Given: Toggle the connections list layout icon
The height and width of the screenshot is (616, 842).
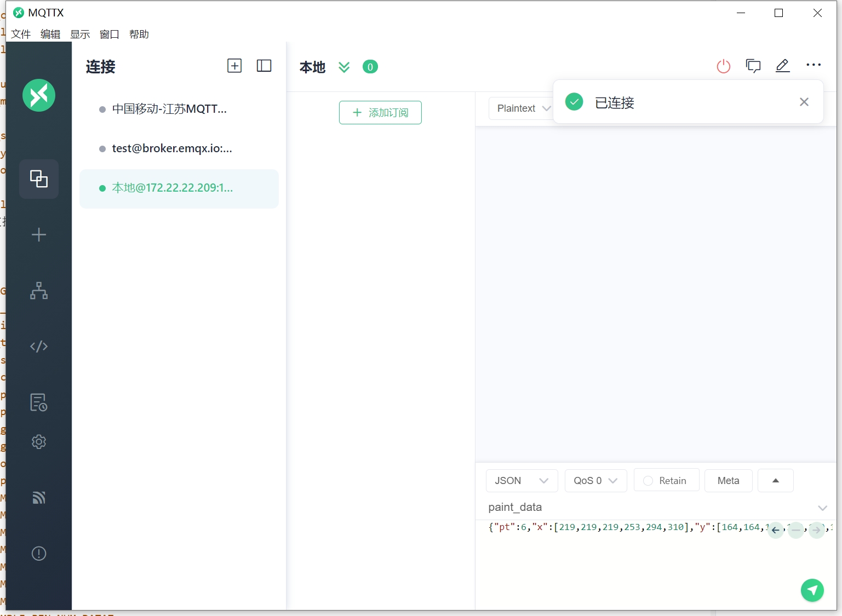Looking at the screenshot, I should pos(264,66).
